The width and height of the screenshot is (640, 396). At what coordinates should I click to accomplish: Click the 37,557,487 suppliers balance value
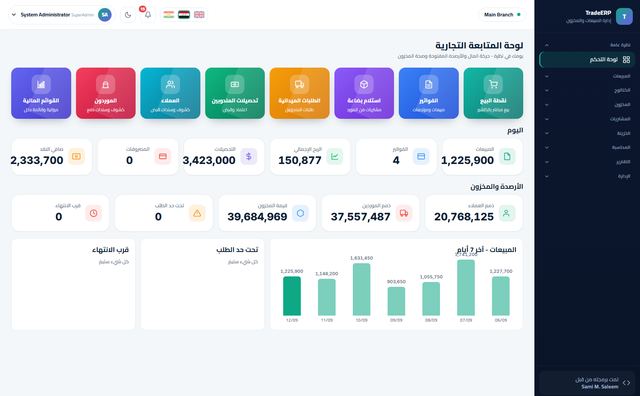click(x=361, y=217)
